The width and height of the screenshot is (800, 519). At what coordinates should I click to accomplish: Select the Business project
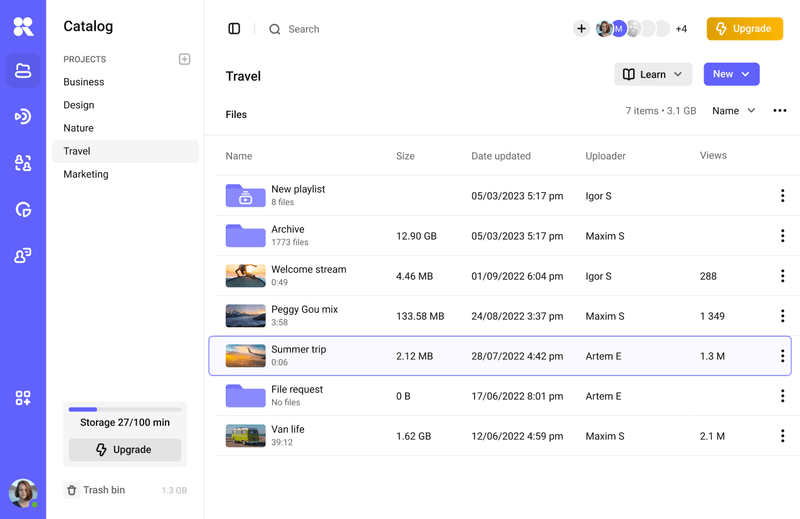pos(84,82)
